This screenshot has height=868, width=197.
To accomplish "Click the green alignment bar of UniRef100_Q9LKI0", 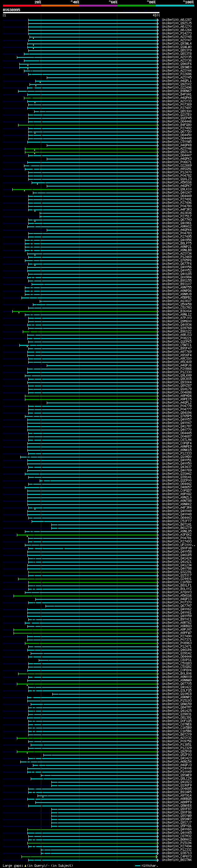I will (86, 189).
